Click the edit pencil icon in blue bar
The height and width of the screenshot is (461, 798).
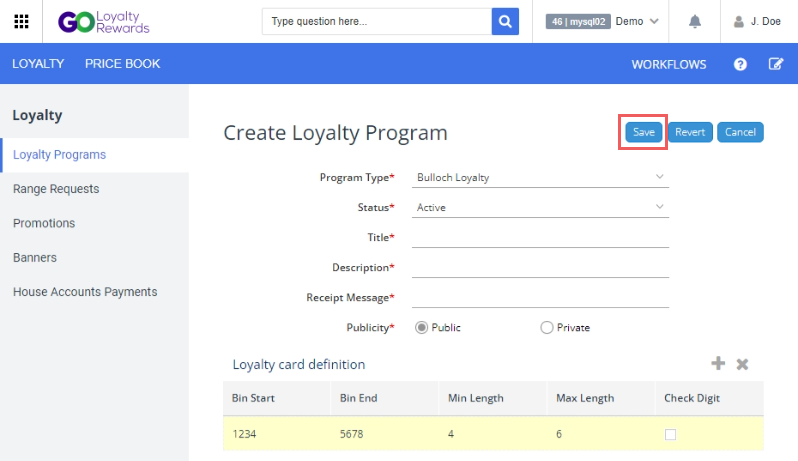click(x=776, y=64)
